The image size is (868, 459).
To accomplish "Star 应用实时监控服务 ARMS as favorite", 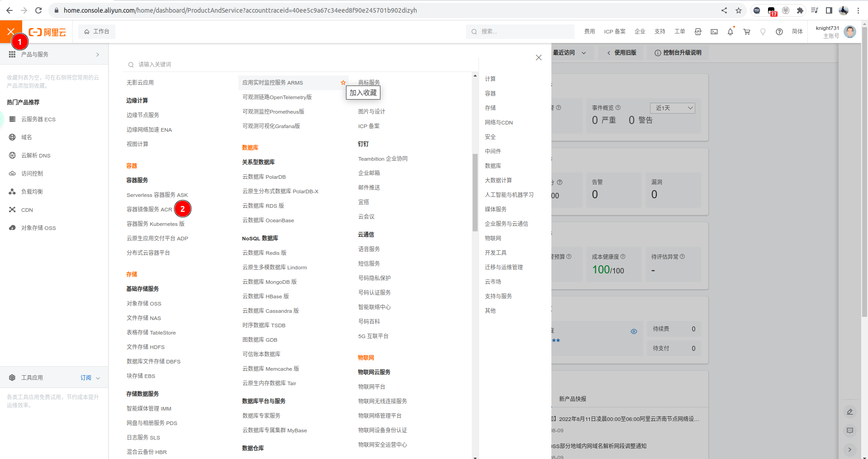I will (343, 83).
